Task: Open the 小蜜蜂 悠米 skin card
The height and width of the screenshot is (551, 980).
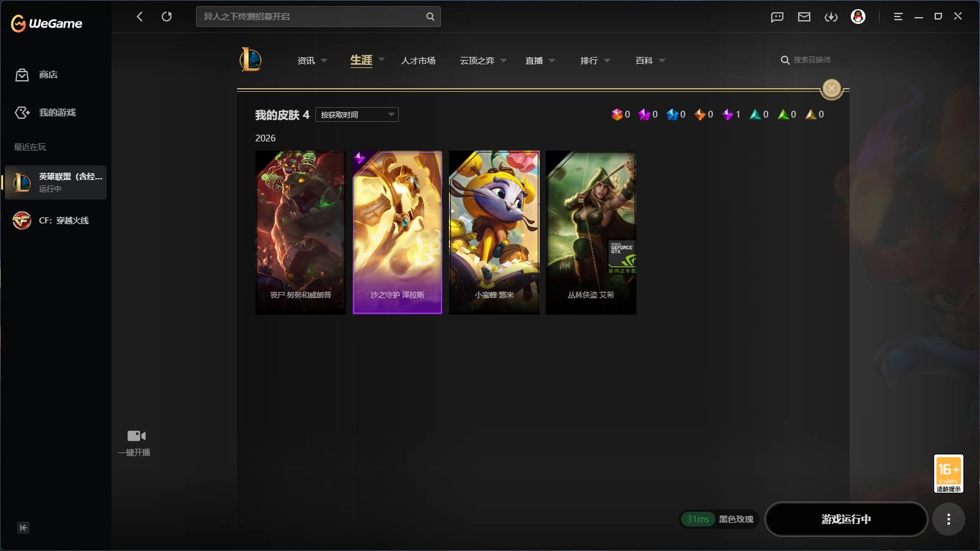Action: 494,233
